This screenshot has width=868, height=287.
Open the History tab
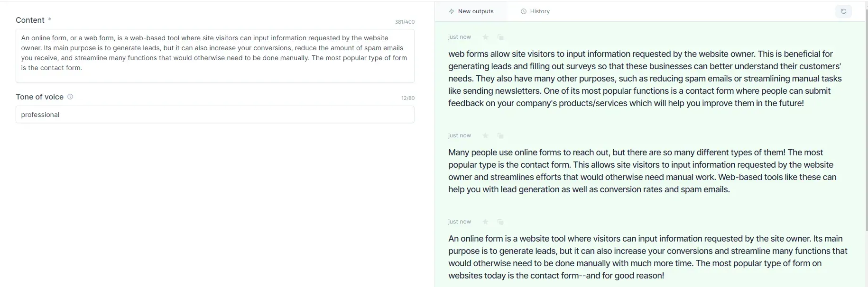click(535, 11)
